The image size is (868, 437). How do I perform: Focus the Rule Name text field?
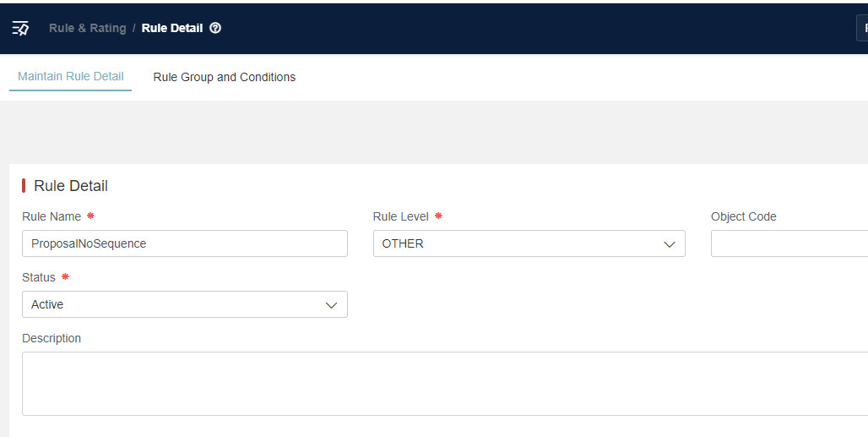click(184, 243)
